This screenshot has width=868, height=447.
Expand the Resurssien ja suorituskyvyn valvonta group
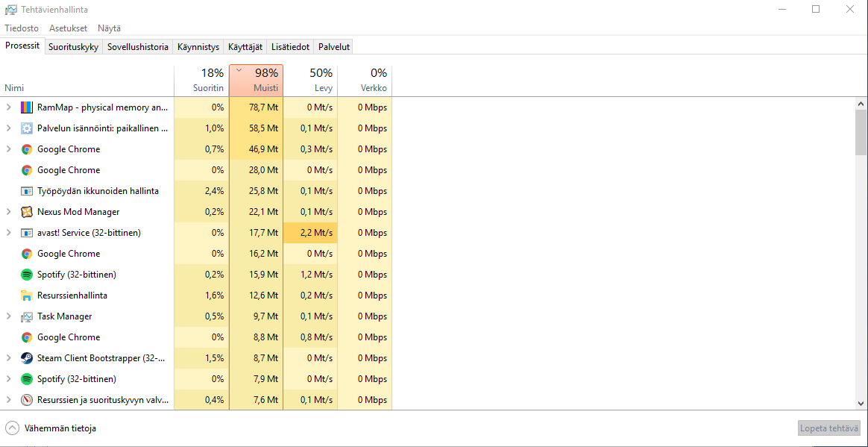pos(8,400)
